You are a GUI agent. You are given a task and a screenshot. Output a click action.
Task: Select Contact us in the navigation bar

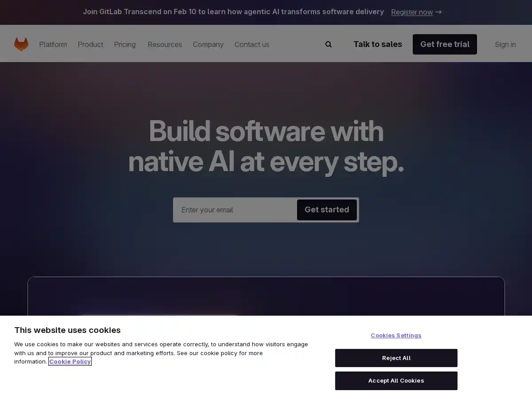point(251,44)
